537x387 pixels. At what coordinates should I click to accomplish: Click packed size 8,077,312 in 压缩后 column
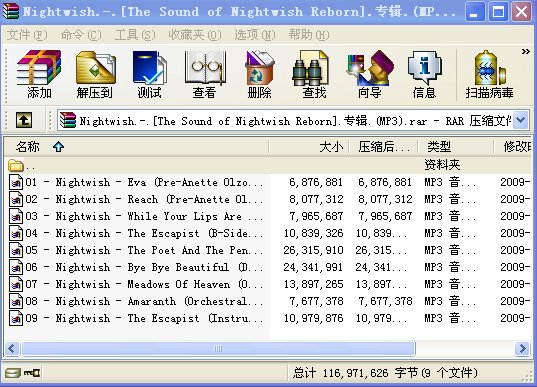coord(385,199)
